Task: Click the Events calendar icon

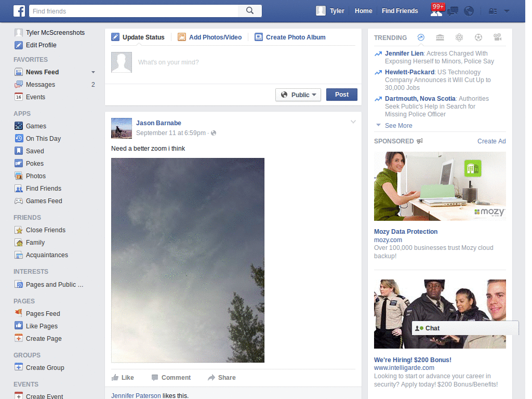Action: [19, 97]
